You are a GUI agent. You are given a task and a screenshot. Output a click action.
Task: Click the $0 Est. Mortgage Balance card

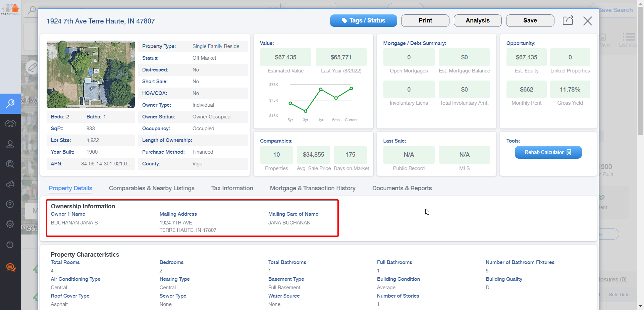465,57
